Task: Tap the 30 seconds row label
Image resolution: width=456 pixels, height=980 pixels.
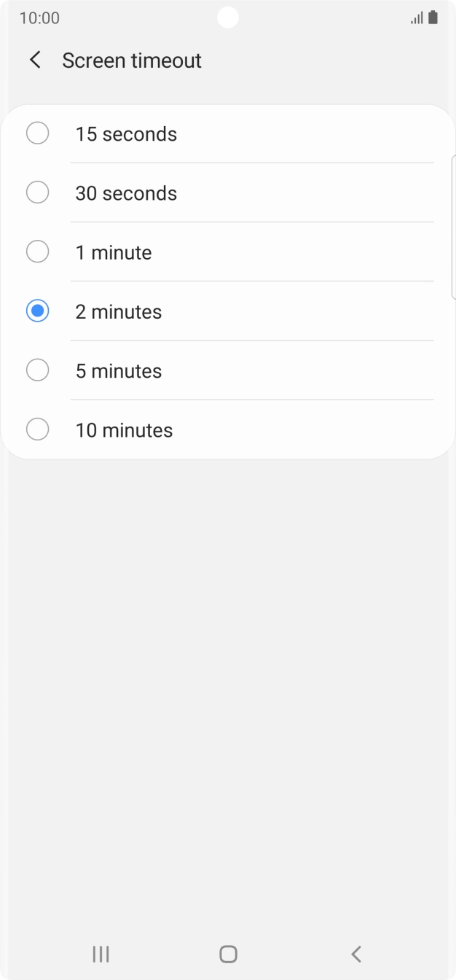Action: pyautogui.click(x=126, y=192)
